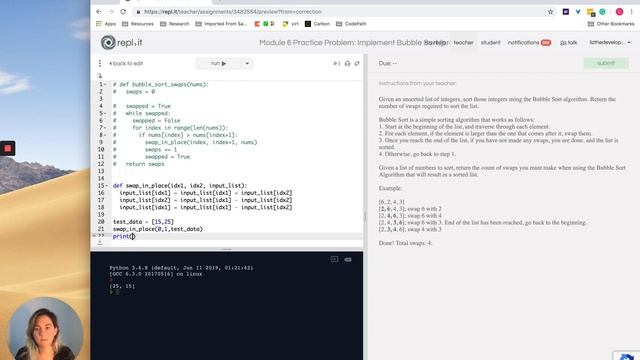The height and width of the screenshot is (360, 640).
Task: Open the Chrome profile avatar
Action: (619, 12)
